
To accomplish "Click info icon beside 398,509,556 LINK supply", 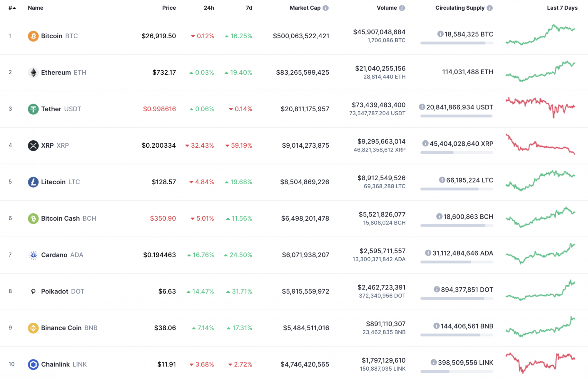I will [x=434, y=362].
